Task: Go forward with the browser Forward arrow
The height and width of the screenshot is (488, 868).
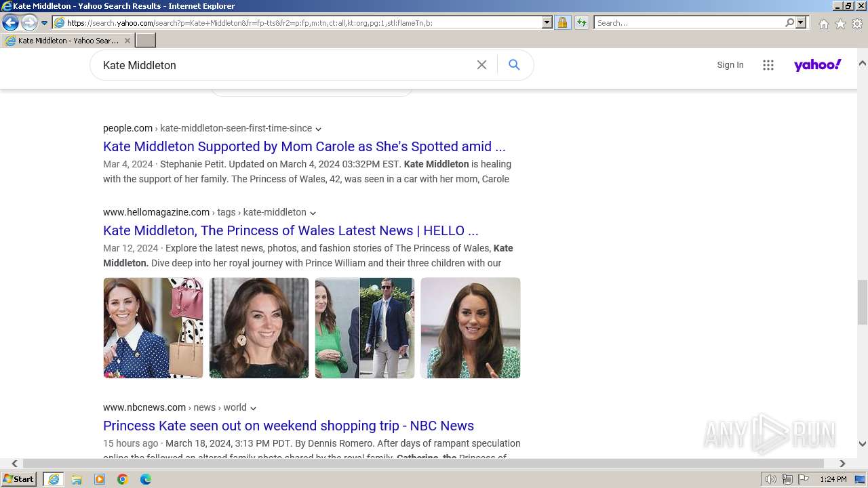Action: [x=29, y=22]
